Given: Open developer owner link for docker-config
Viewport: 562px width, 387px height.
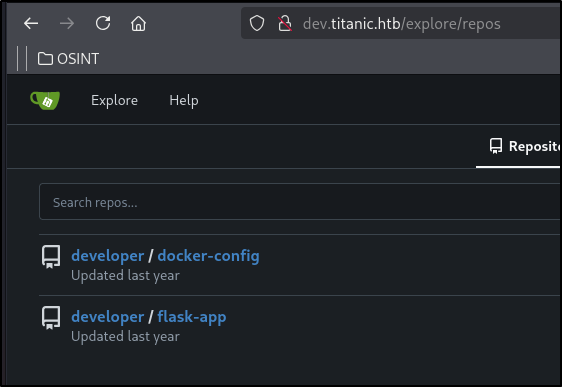Looking at the screenshot, I should 108,256.
